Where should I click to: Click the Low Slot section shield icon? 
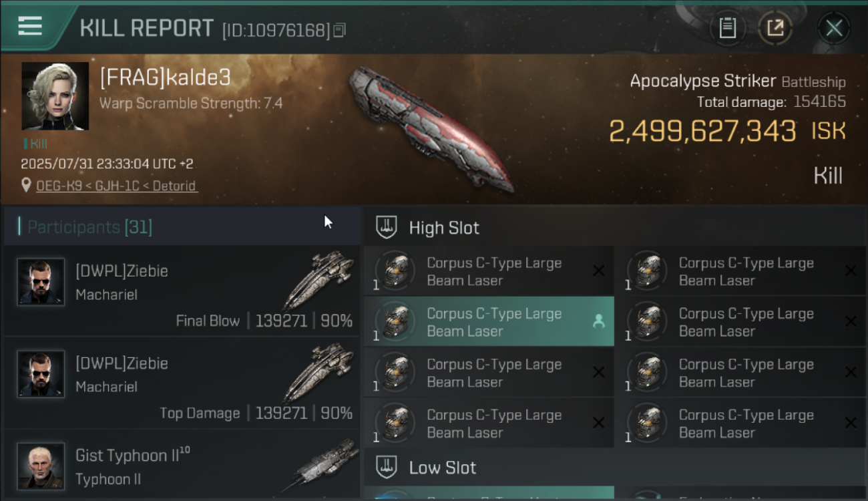coord(387,467)
